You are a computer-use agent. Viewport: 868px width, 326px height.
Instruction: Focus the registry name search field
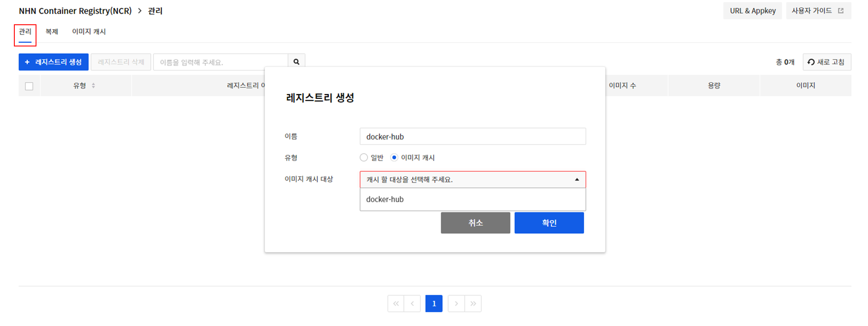tap(221, 62)
